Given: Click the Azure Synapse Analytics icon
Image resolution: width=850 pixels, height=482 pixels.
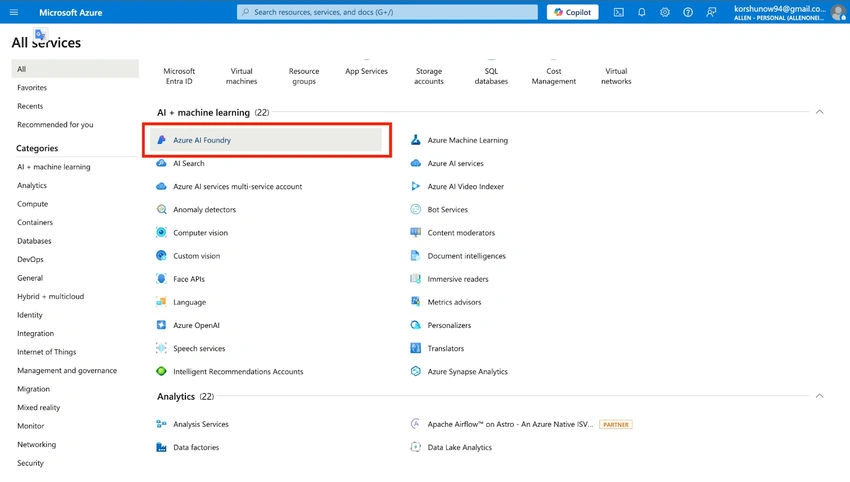Looking at the screenshot, I should pos(416,371).
